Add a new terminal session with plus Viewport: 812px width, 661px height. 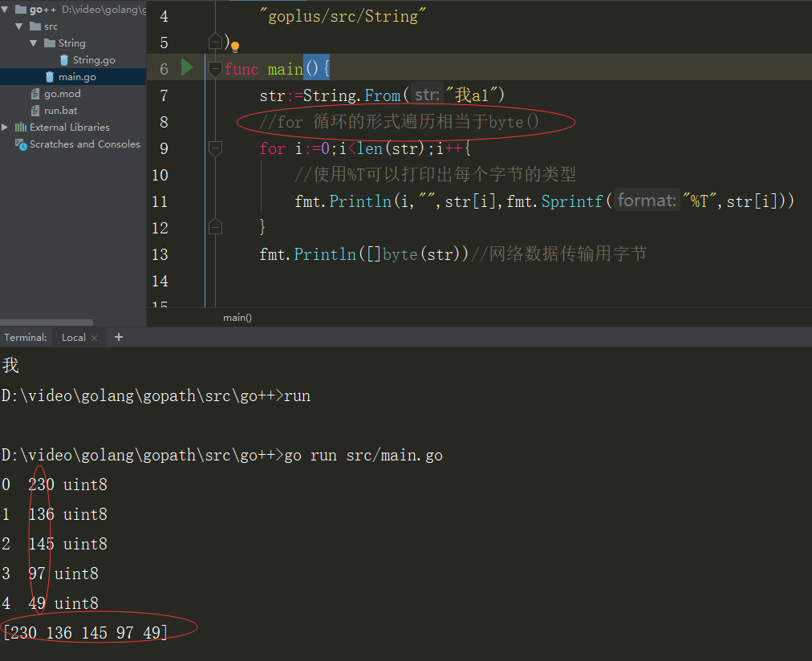coord(119,337)
